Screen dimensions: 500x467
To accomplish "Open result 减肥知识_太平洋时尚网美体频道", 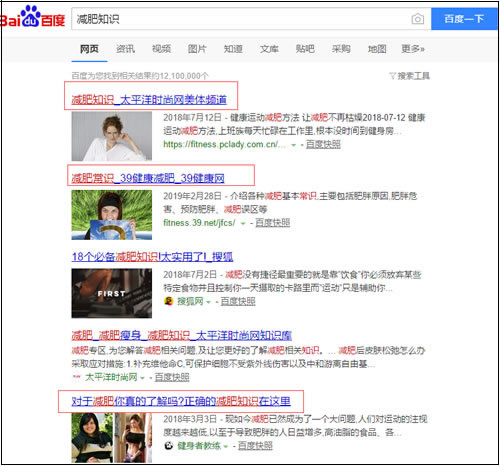I will (x=149, y=99).
